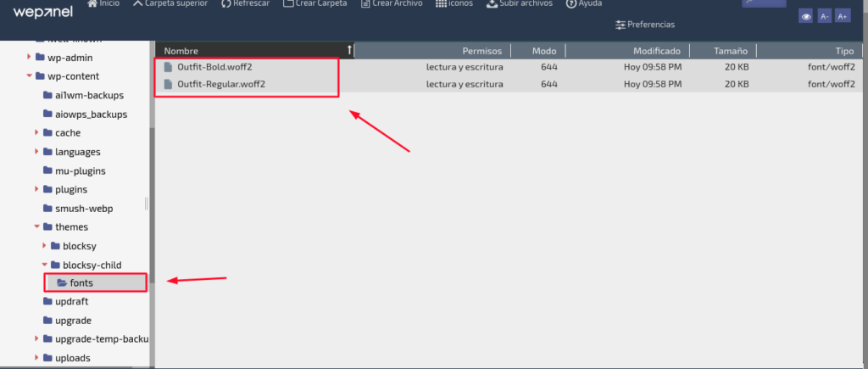This screenshot has height=369, width=868.
Task: Open Preferencias settings
Action: [x=645, y=25]
